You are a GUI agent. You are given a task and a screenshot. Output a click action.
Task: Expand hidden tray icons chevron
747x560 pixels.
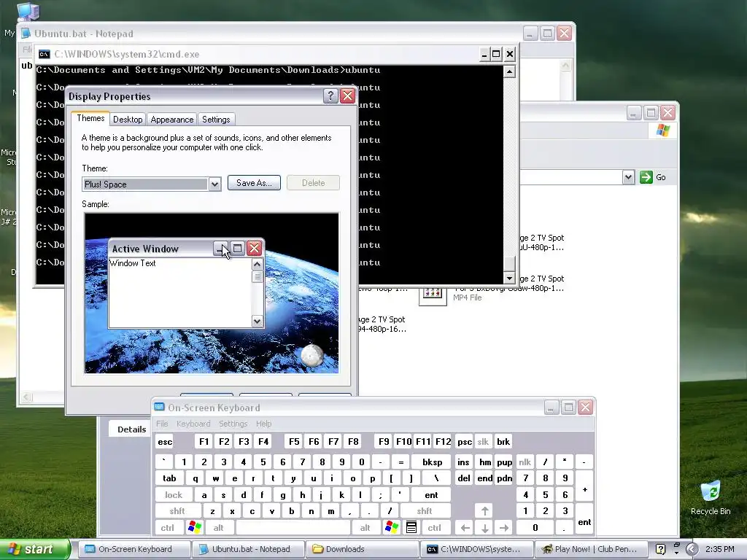[x=692, y=549]
